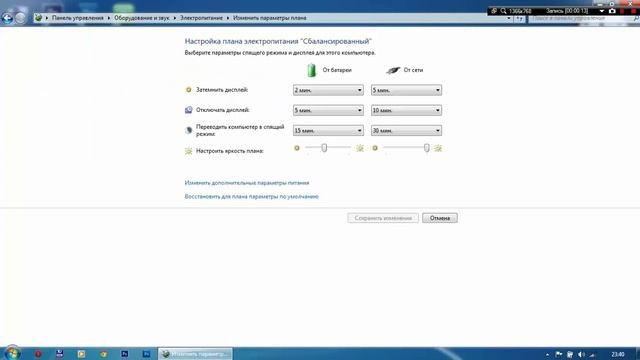Viewport: 640px width, 360px height.
Task: Click the Forward navigation arrow button
Action: coord(20,18)
